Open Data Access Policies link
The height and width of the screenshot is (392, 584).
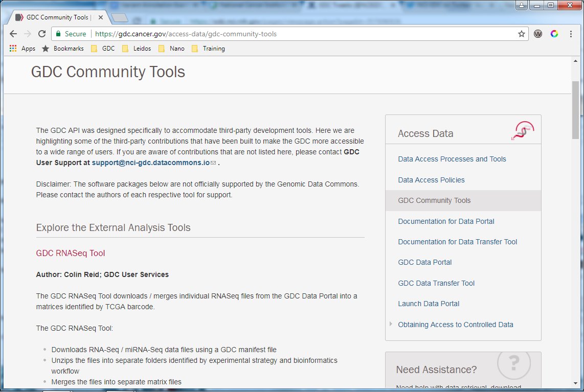click(x=431, y=180)
